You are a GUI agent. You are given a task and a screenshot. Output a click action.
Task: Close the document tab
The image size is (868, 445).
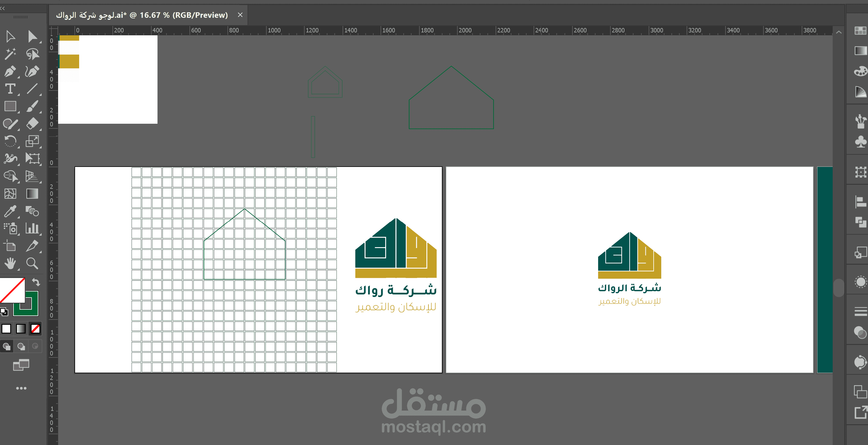point(240,15)
